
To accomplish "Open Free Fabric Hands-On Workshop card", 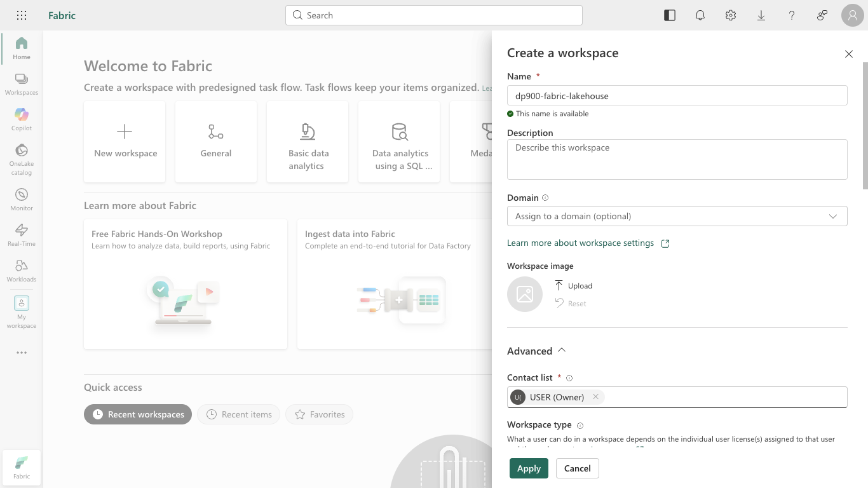I will tap(186, 284).
